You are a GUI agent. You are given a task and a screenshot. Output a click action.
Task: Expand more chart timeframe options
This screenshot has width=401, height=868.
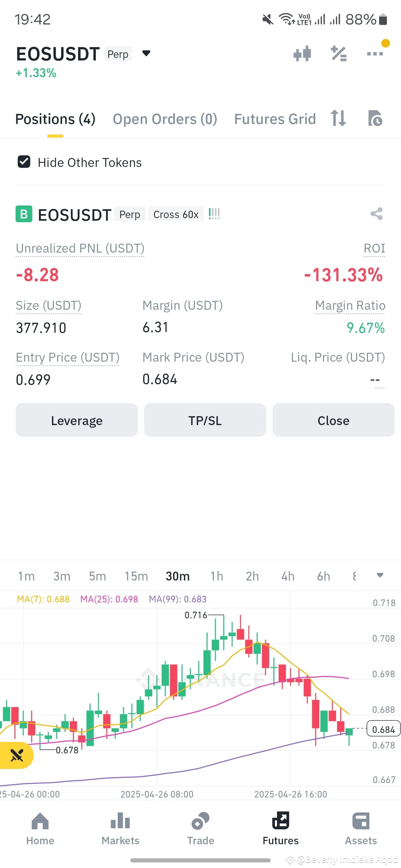click(380, 575)
